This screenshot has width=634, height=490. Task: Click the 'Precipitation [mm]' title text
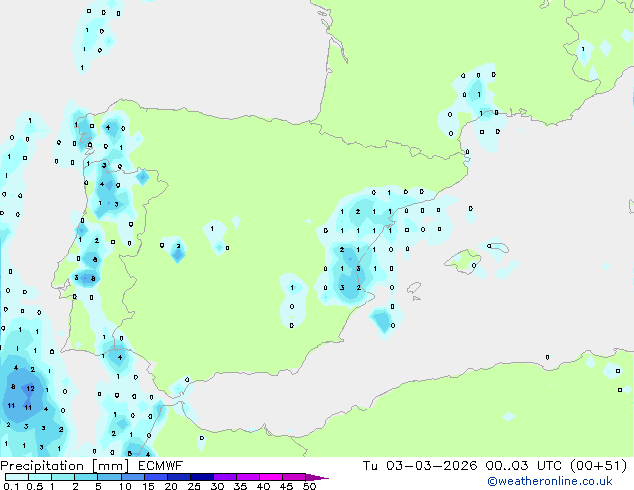pos(65,466)
